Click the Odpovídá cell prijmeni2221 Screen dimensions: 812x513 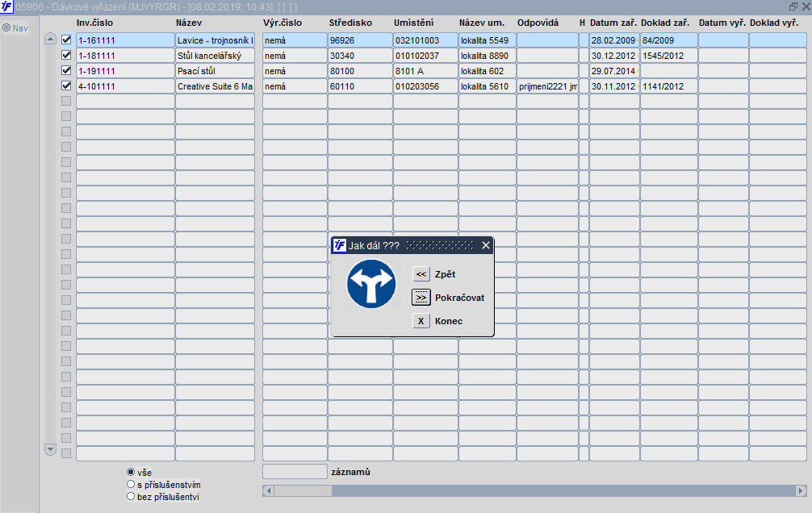[547, 86]
